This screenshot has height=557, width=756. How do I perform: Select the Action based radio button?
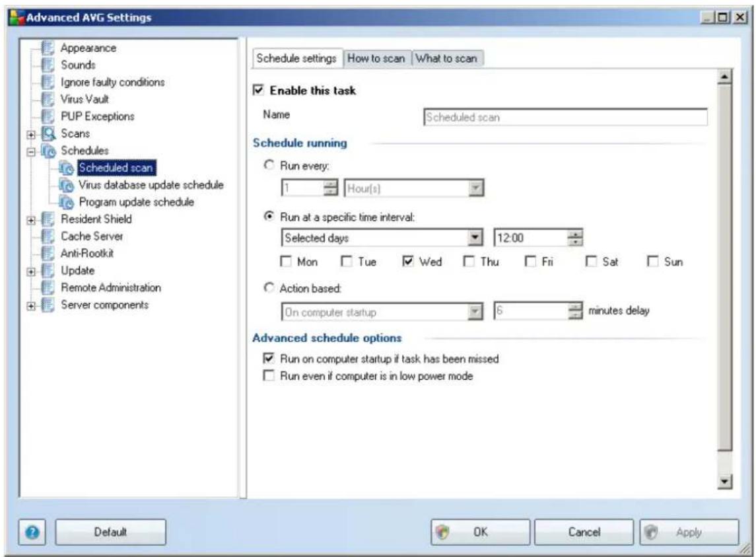269,287
